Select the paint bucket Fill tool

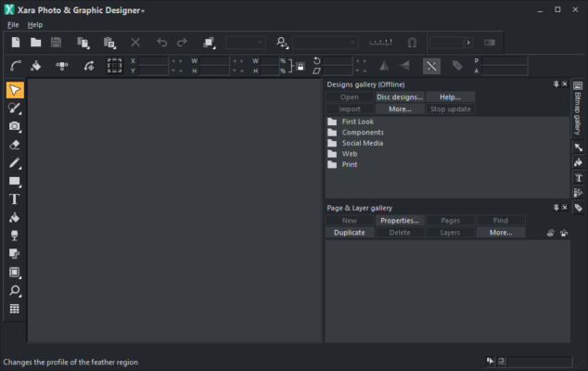[15, 218]
